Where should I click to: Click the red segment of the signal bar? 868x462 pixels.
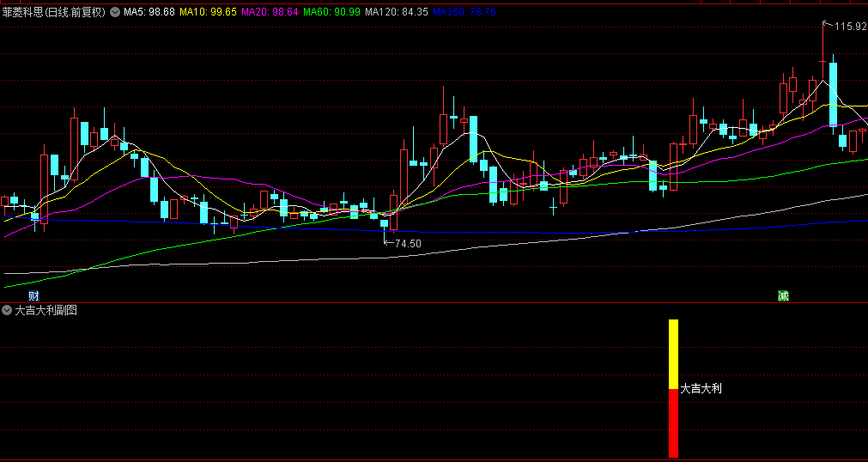coord(673,423)
